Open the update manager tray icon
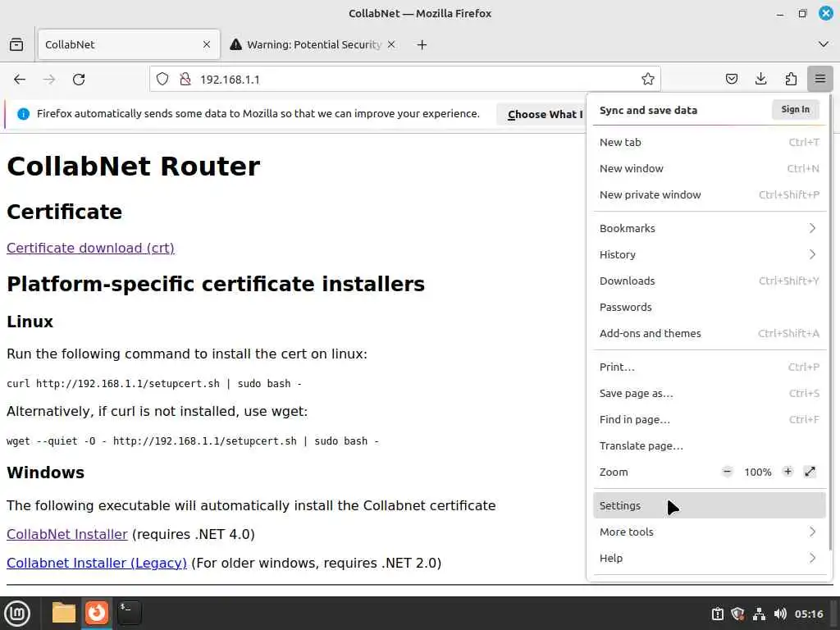 717,614
